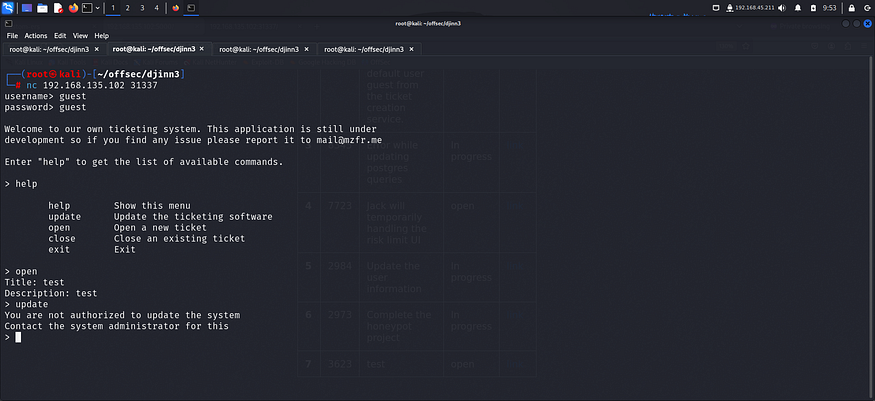
Task: Click the "exit Exit" help row
Action: (x=92, y=250)
